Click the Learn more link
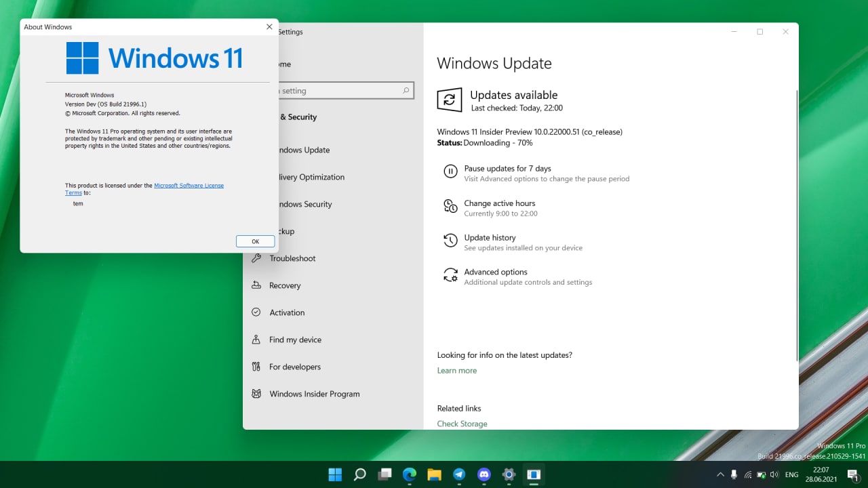Viewport: 868px width, 488px height. pyautogui.click(x=456, y=371)
